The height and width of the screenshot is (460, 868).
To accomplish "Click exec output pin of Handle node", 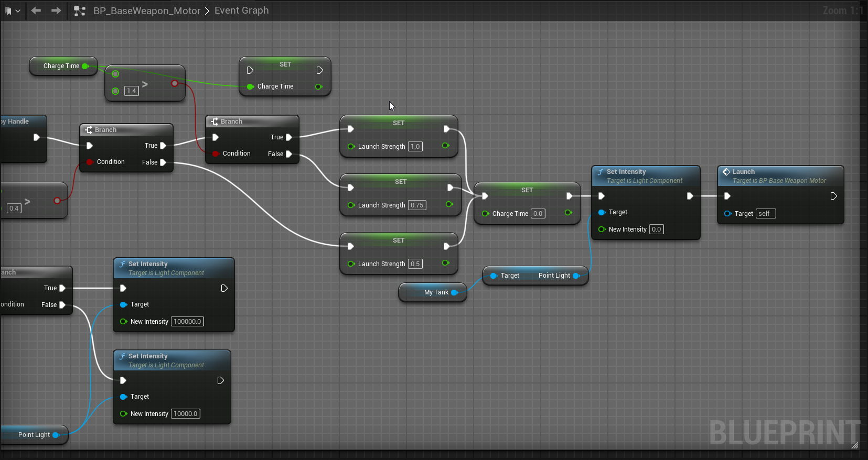I will pos(36,137).
